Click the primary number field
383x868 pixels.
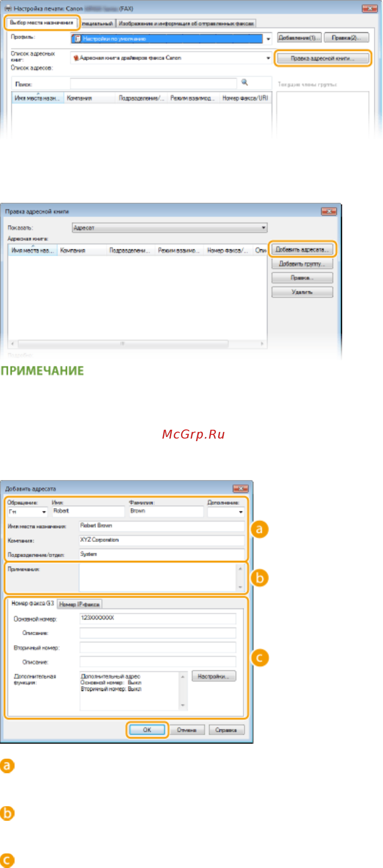point(158,618)
